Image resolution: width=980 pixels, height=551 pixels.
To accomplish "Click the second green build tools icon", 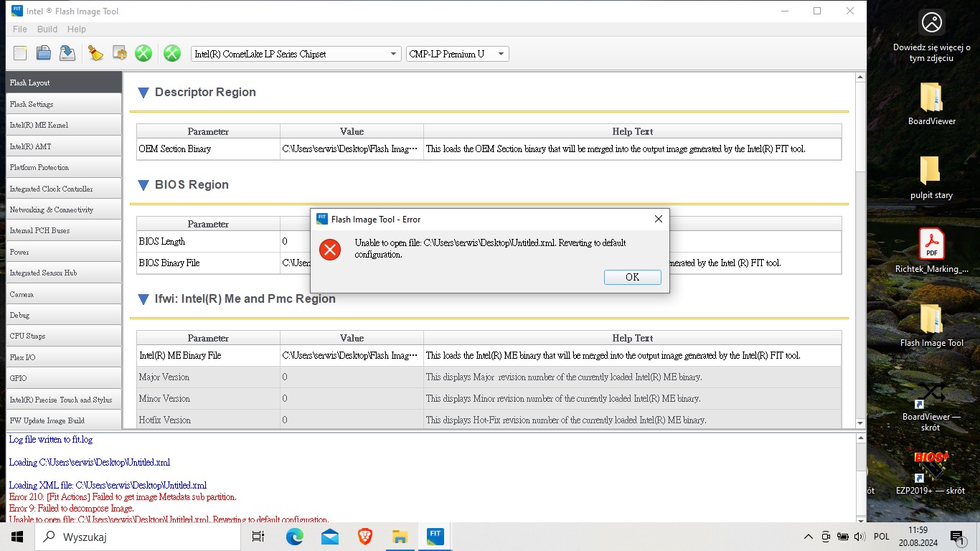I will pos(171,53).
